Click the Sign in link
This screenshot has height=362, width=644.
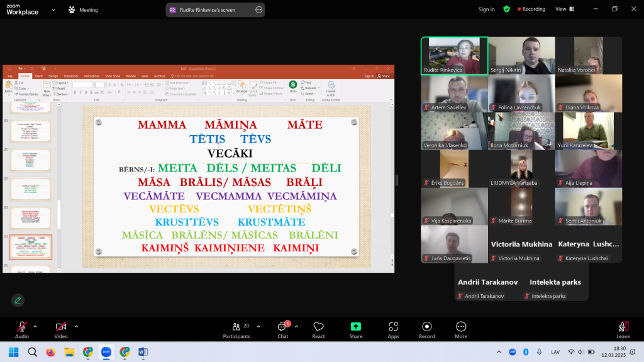[486, 9]
